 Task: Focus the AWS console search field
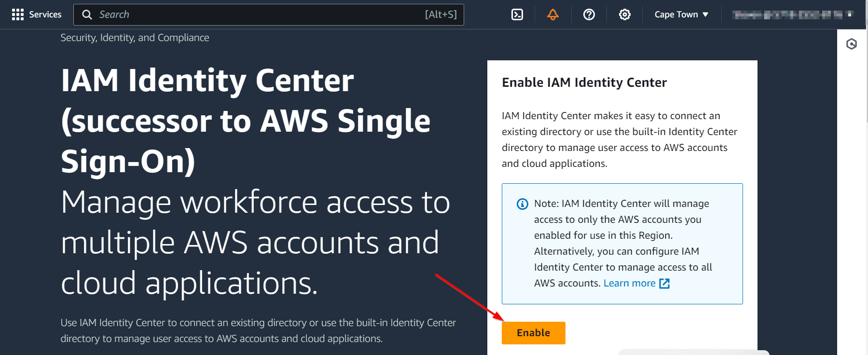click(x=269, y=14)
